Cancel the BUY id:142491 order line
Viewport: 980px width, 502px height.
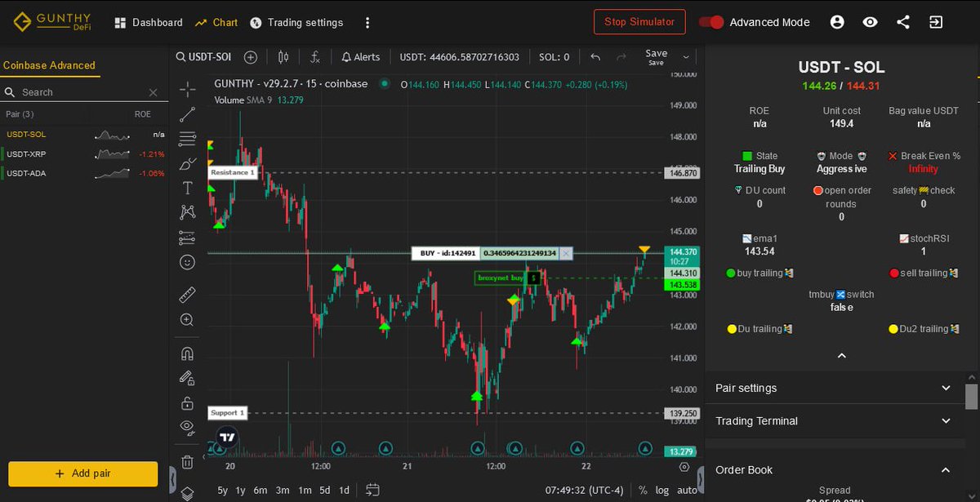coord(566,254)
